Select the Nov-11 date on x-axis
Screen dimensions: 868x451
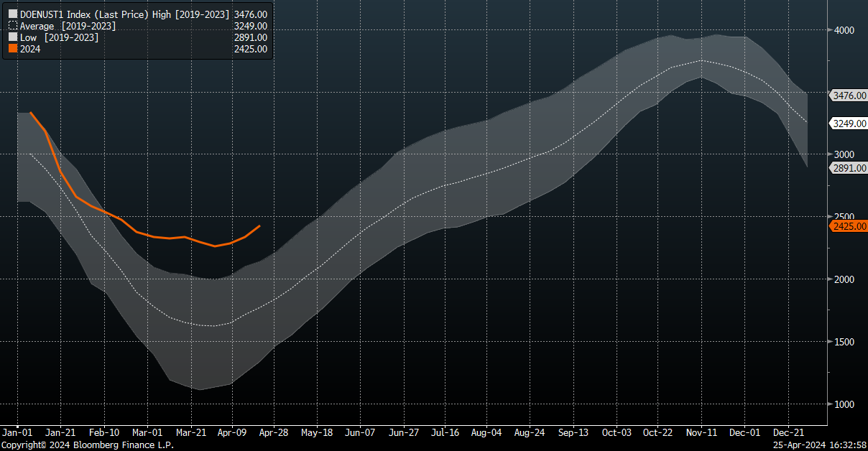click(x=702, y=433)
